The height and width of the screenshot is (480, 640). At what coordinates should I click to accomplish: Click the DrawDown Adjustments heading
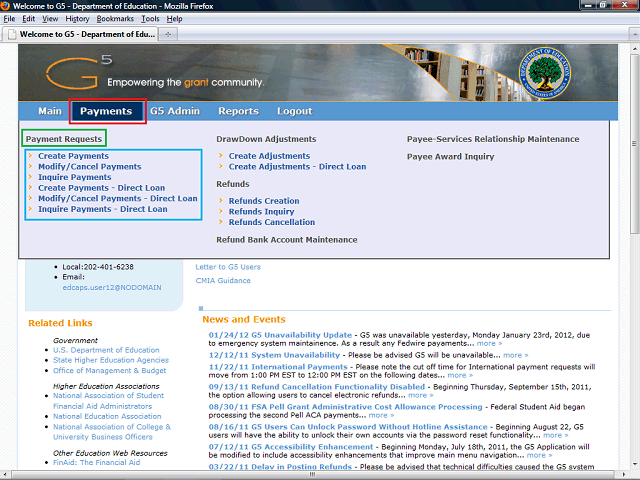[266, 139]
